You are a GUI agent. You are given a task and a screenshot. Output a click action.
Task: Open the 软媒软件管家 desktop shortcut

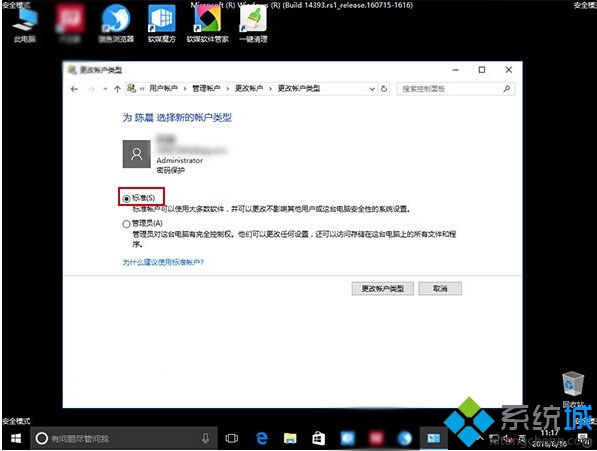point(208,24)
